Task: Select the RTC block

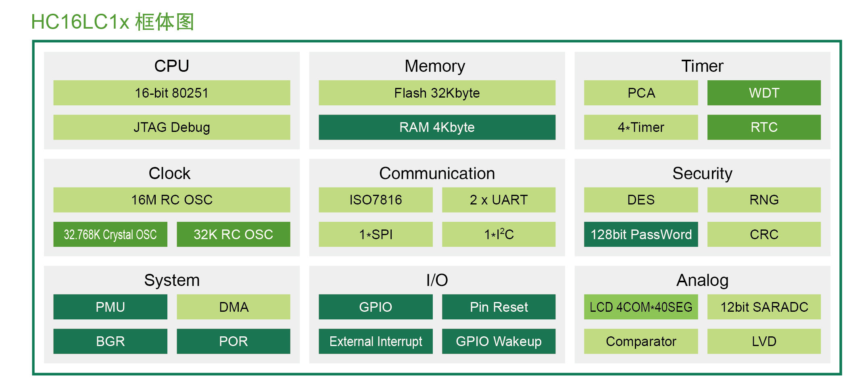Action: [x=764, y=127]
